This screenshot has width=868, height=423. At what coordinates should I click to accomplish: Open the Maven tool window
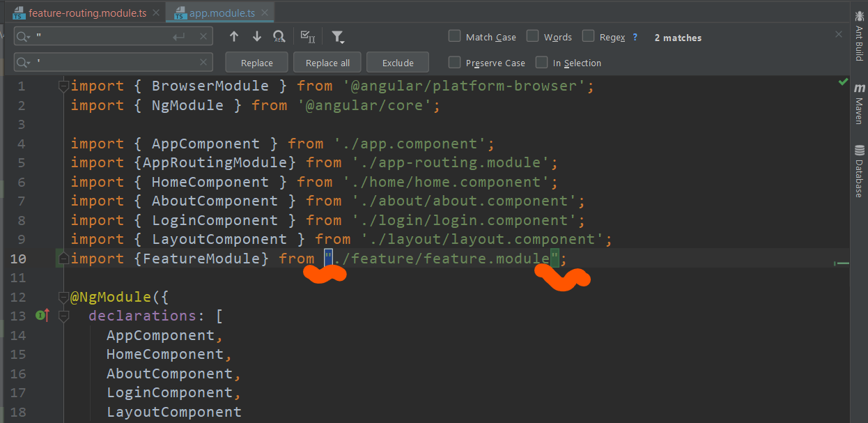point(858,104)
